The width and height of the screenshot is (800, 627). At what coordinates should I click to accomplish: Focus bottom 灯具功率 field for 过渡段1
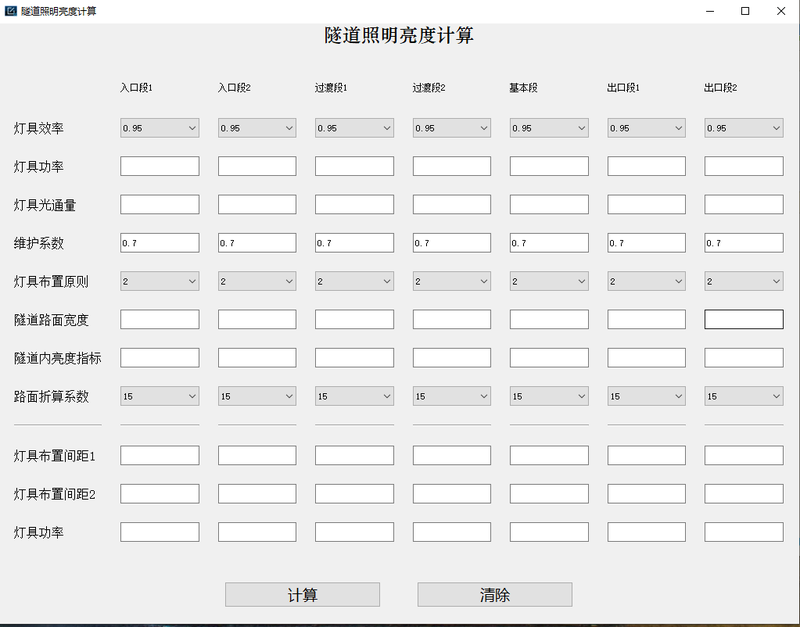click(x=354, y=532)
